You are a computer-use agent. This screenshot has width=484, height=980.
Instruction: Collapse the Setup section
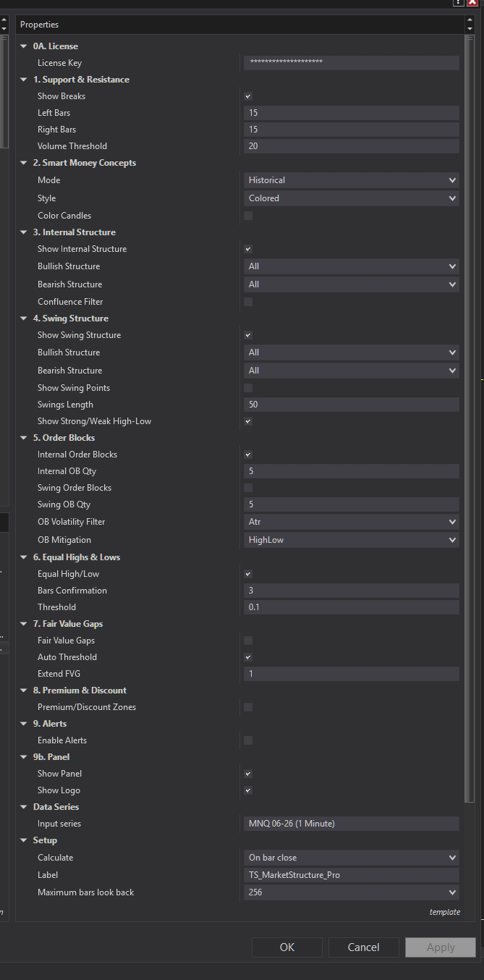[x=24, y=840]
